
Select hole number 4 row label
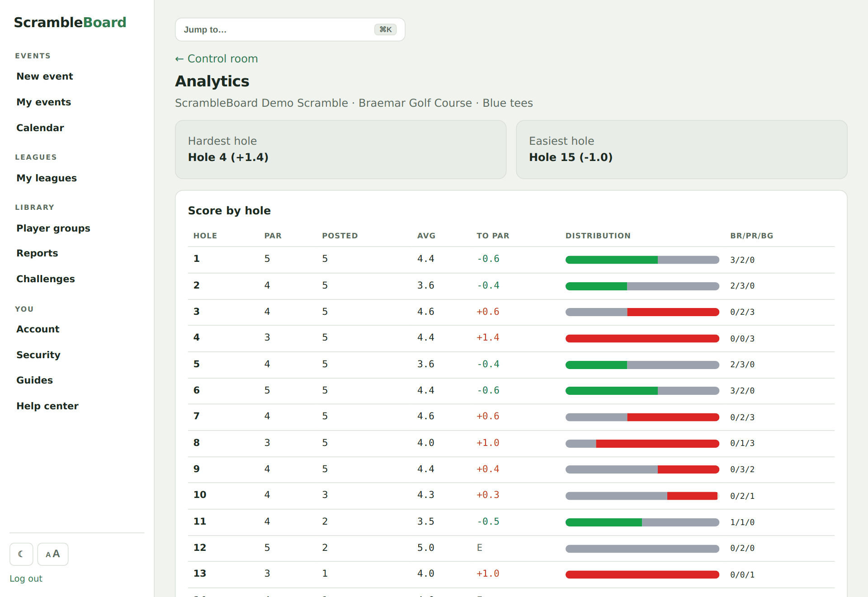(x=196, y=337)
